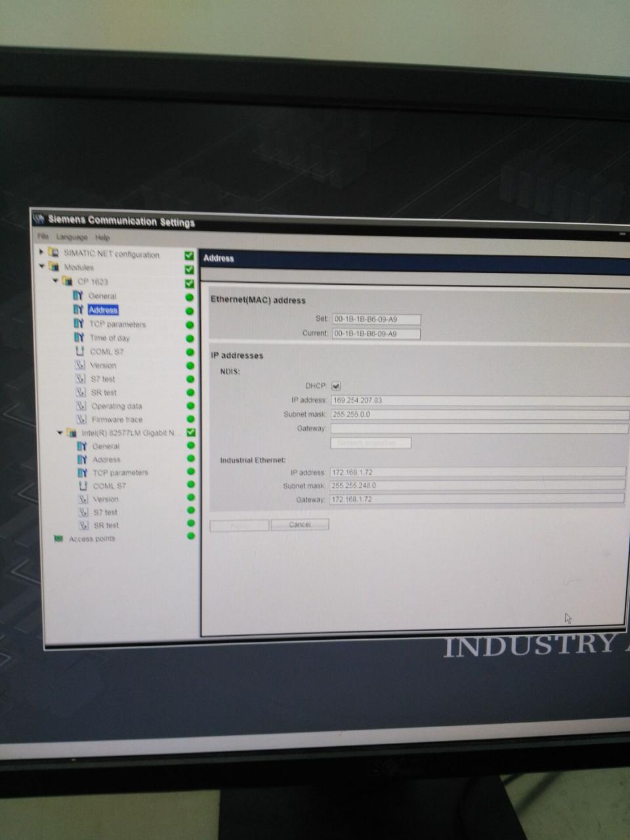Open the File menu
The width and height of the screenshot is (630, 840).
point(43,236)
